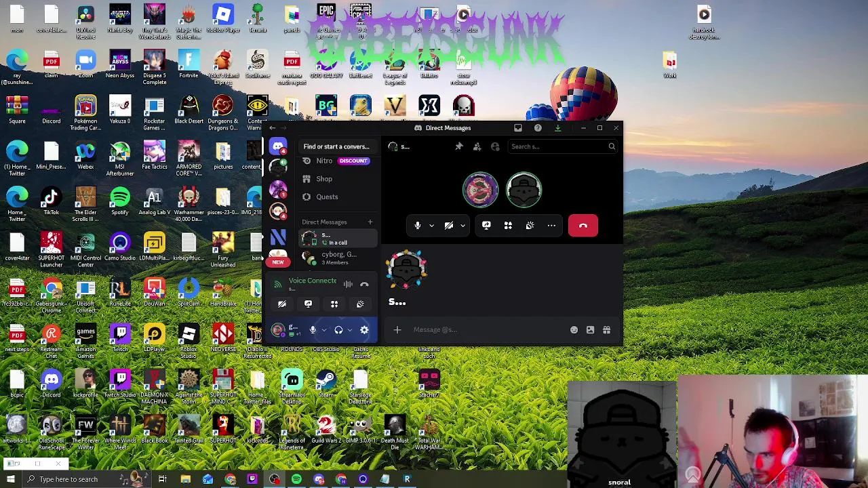This screenshot has height=488, width=868.
Task: Select the DaVinci Resolve desktop shortcut
Action: 85,22
